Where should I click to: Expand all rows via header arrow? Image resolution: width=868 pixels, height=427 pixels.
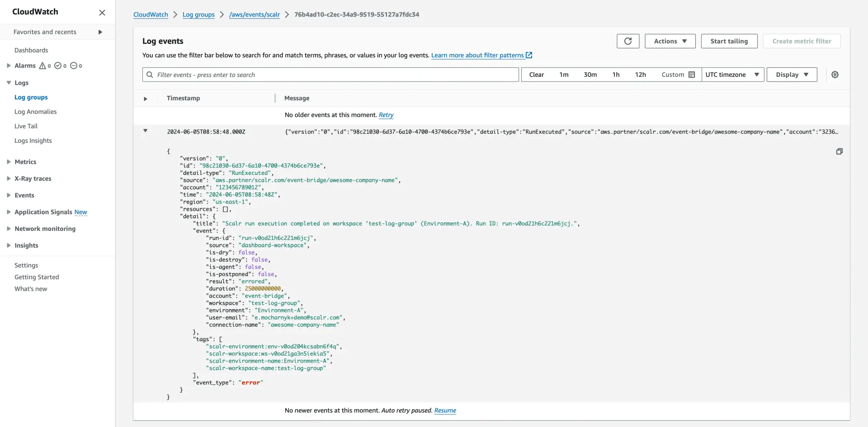coord(145,99)
